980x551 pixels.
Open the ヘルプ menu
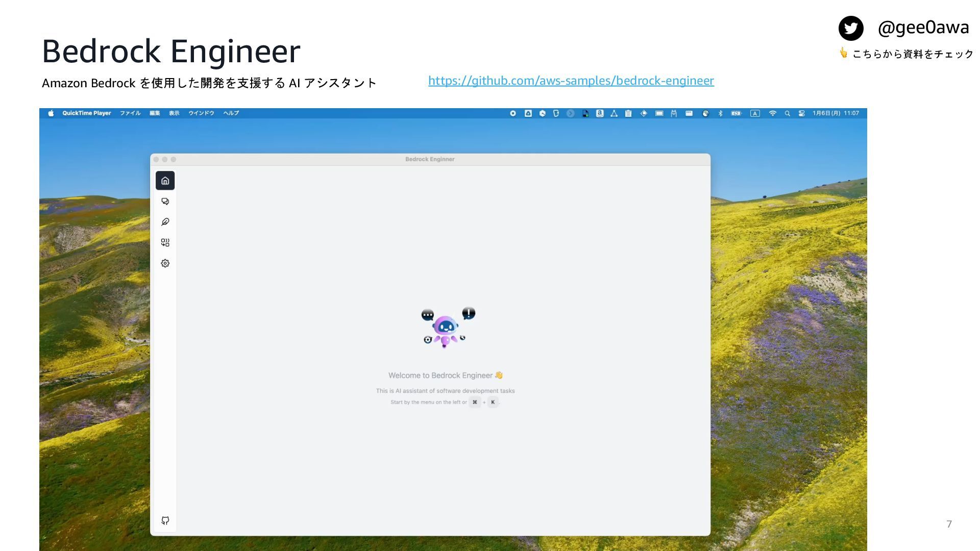[x=231, y=113]
